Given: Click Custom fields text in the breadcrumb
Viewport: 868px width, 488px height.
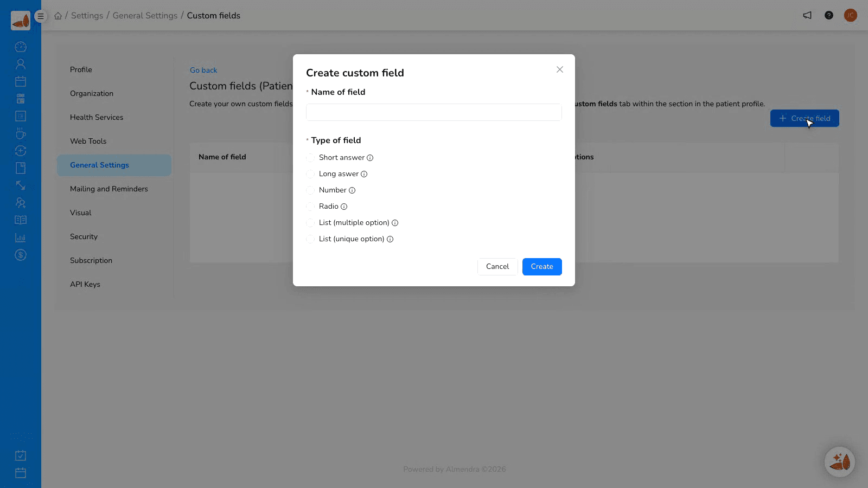Looking at the screenshot, I should (x=214, y=16).
